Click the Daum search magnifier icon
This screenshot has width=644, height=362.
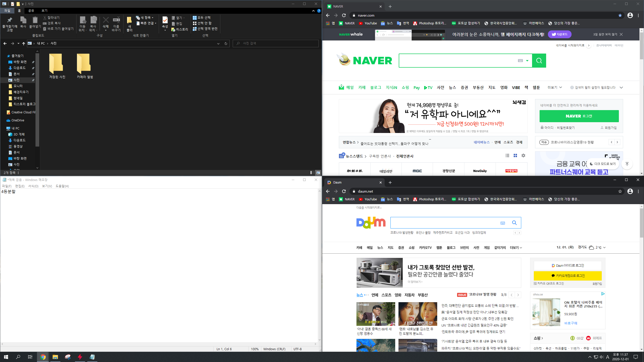[x=514, y=223]
